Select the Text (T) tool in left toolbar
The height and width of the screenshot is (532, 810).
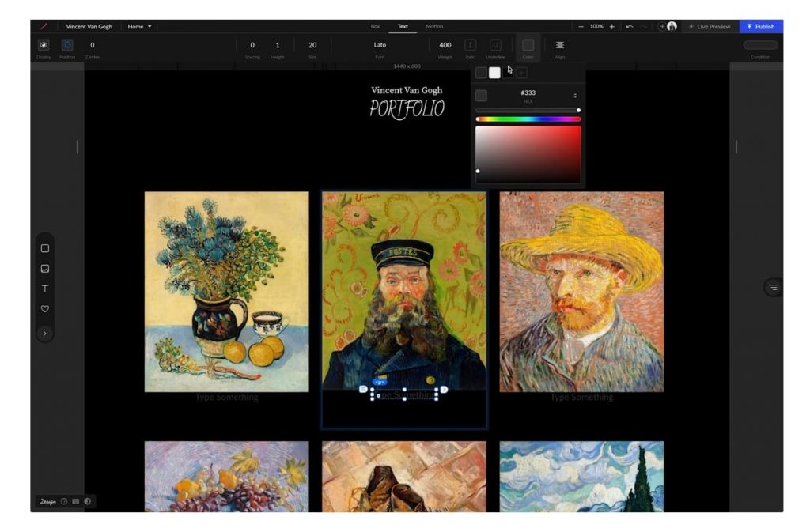pos(45,289)
